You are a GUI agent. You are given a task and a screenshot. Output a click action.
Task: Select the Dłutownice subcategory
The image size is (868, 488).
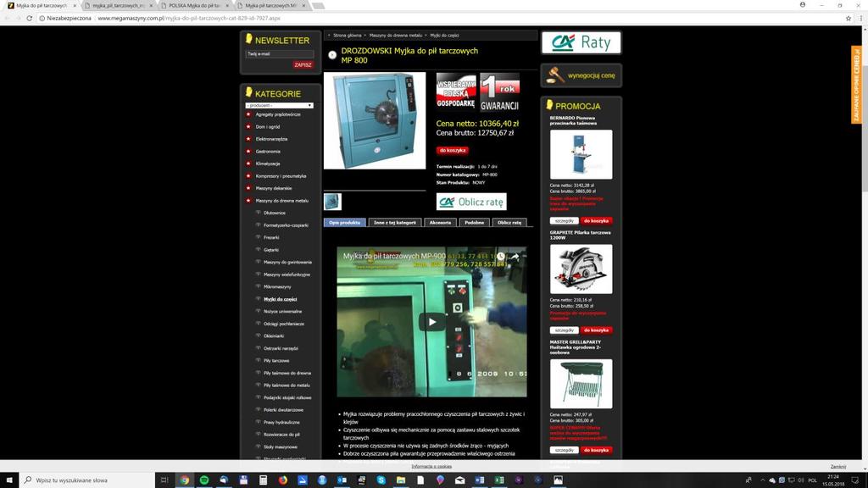click(x=274, y=213)
